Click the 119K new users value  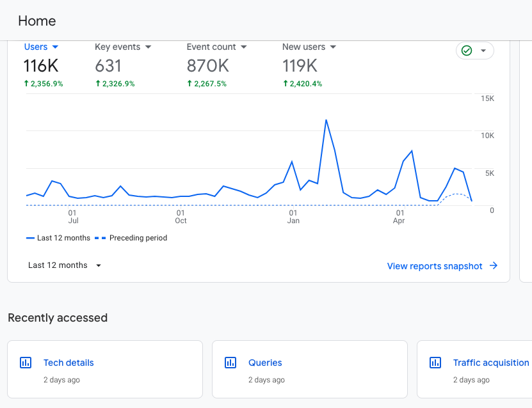pos(300,66)
